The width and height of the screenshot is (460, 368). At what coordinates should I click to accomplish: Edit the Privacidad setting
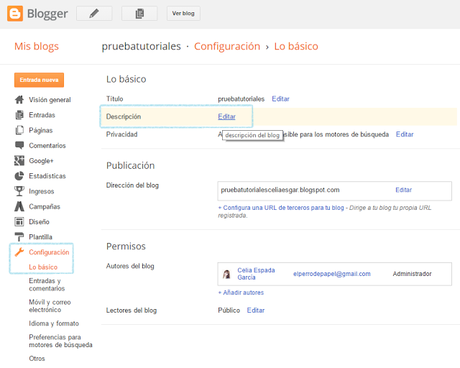pyautogui.click(x=404, y=134)
